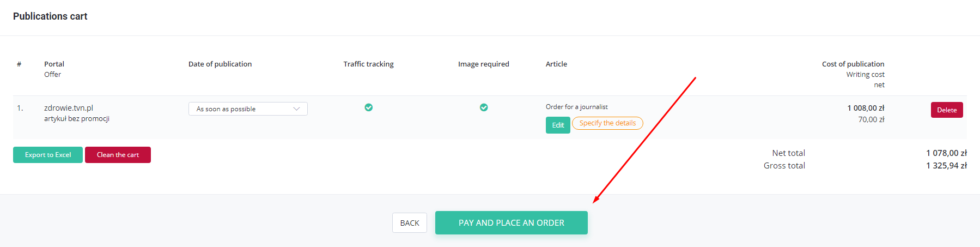The width and height of the screenshot is (980, 247).
Task: Delete the zdrowie.tvn.pl publication row
Action: pyautogui.click(x=947, y=110)
